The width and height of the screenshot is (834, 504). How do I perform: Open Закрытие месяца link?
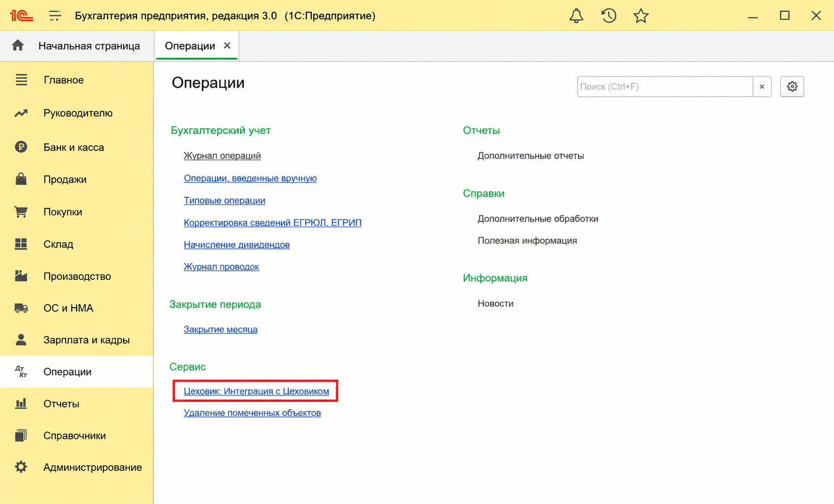pyautogui.click(x=221, y=329)
